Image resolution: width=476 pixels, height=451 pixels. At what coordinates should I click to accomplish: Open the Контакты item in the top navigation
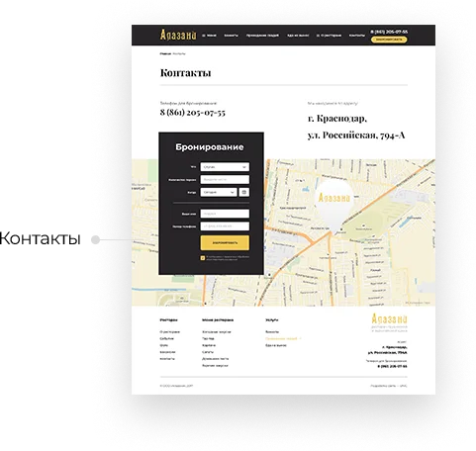click(x=357, y=36)
